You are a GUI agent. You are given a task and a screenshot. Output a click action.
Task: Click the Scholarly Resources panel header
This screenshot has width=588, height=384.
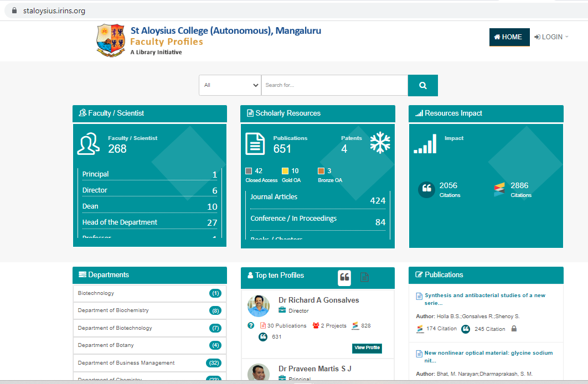(x=318, y=113)
